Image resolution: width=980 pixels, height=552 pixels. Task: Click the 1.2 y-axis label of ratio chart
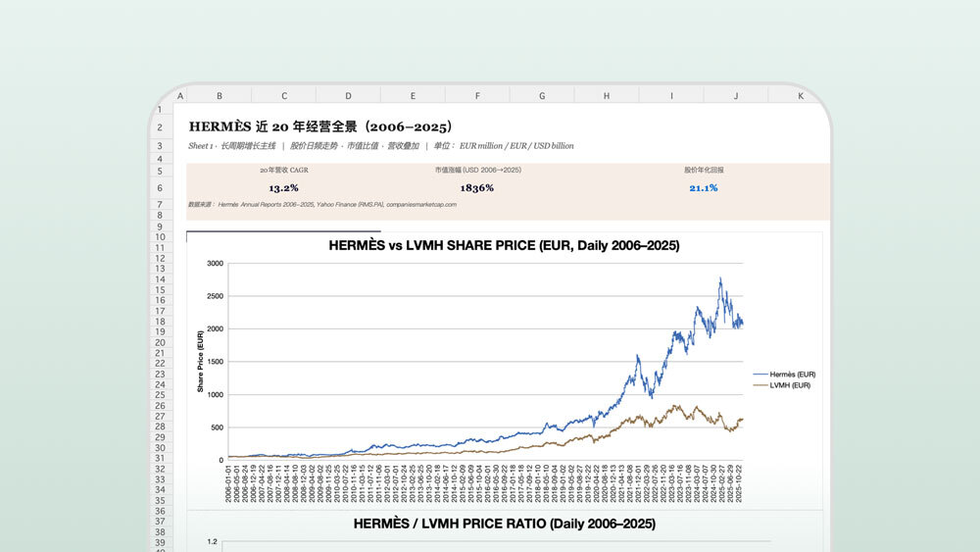(x=213, y=542)
